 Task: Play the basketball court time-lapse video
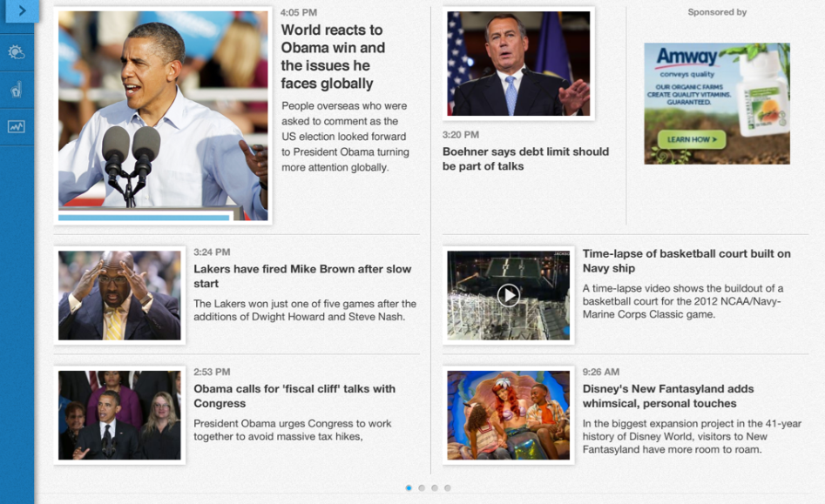tap(508, 295)
